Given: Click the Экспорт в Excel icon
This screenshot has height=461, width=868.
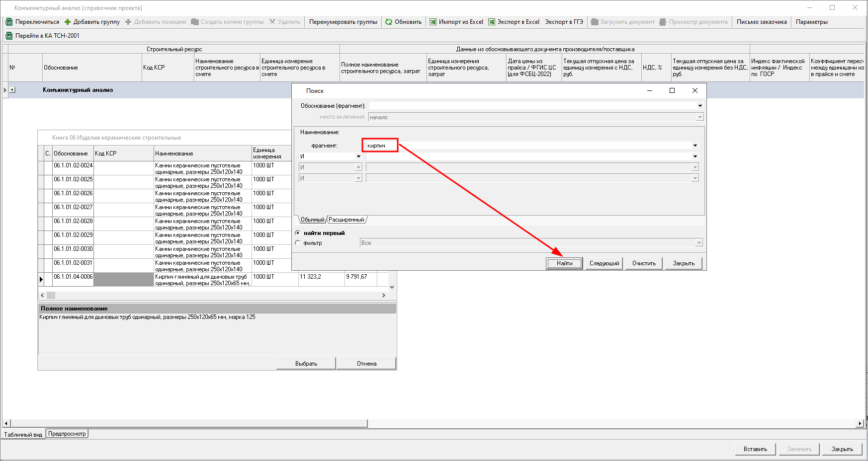Looking at the screenshot, I should tap(492, 22).
